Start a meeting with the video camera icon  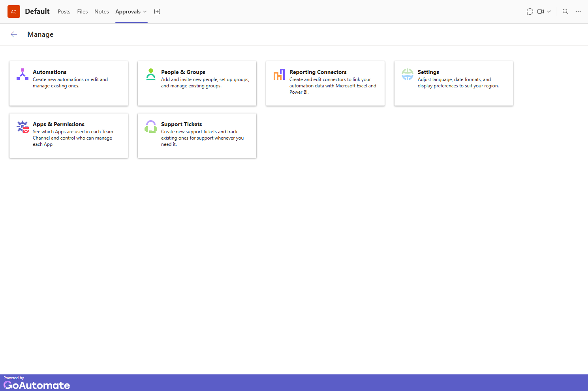541,11
